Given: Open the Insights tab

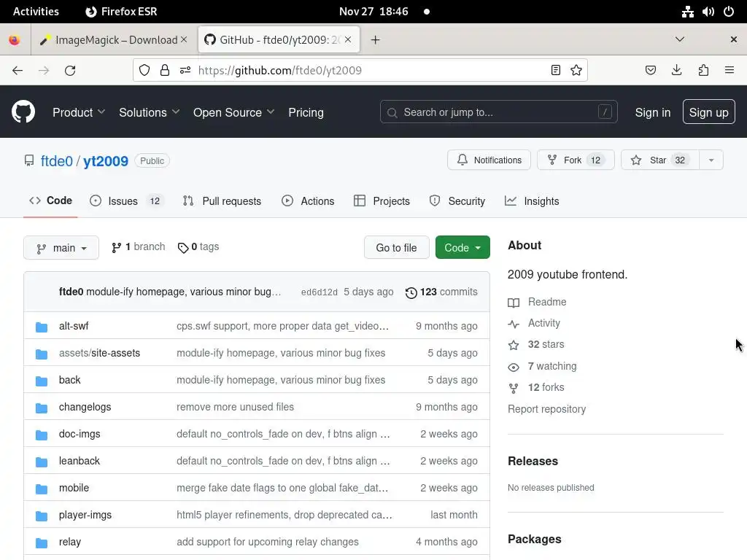Looking at the screenshot, I should click(532, 201).
